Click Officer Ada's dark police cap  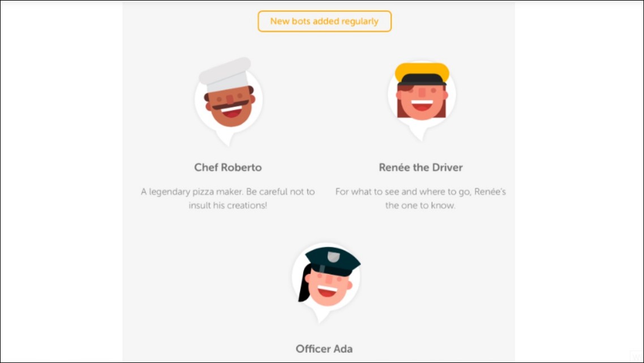click(x=333, y=262)
